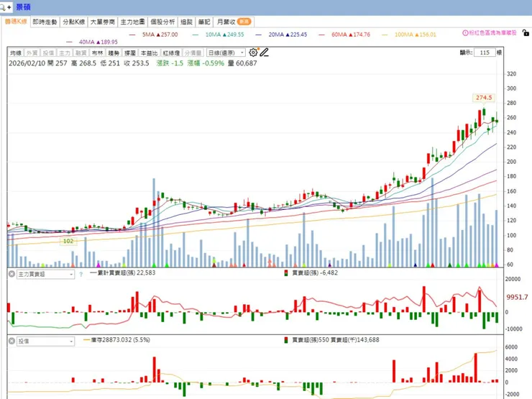Viewport: 532px width, 399px height.
Task: Click the 漲幅 -0.59% value
Action: (206, 63)
